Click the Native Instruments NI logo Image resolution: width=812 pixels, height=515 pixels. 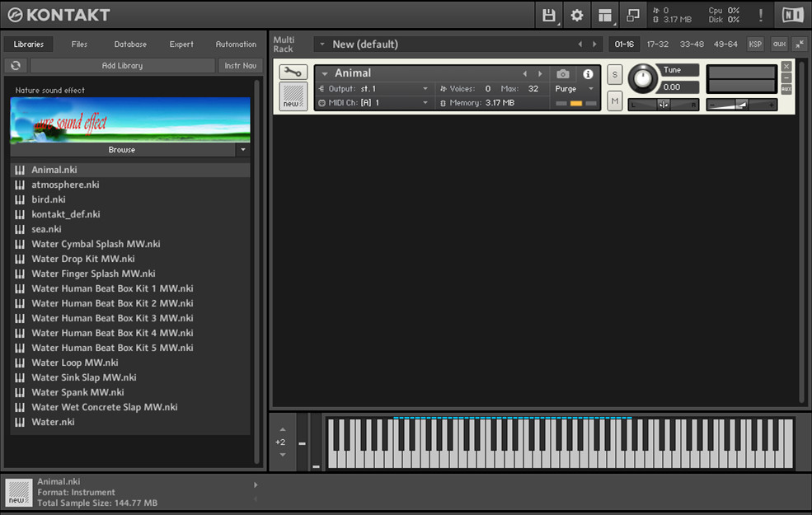coord(792,15)
